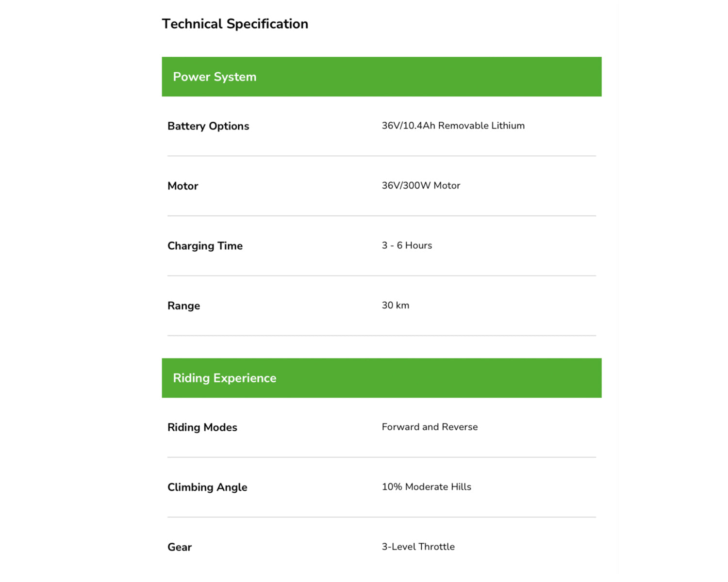The height and width of the screenshot is (582, 728).
Task: Click the Power System heading text
Action: [215, 77]
